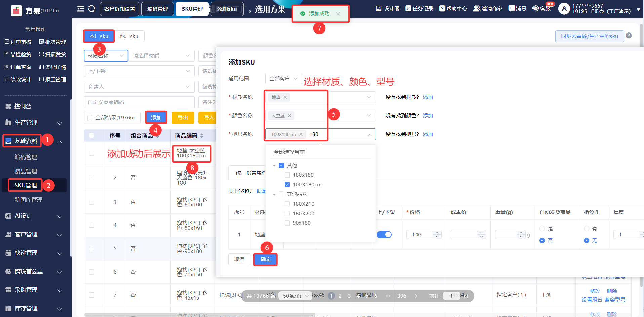Open the 50条/页 page size dropdown

pyautogui.click(x=295, y=296)
